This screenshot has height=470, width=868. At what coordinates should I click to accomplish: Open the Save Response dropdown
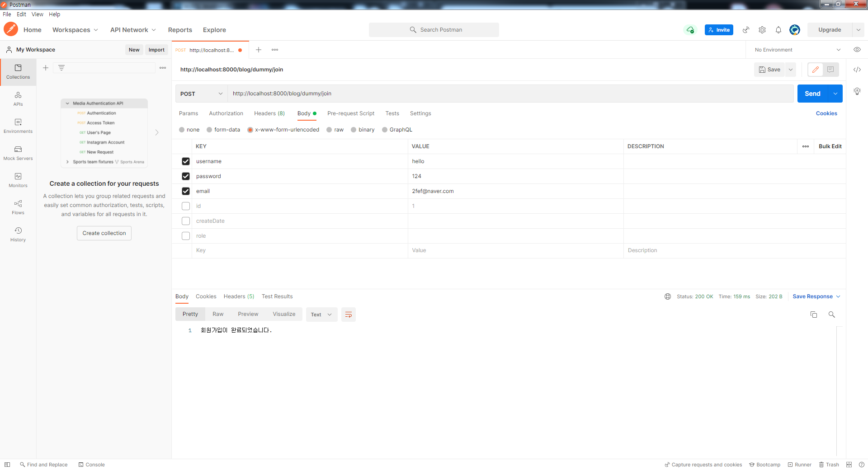[x=816, y=296]
